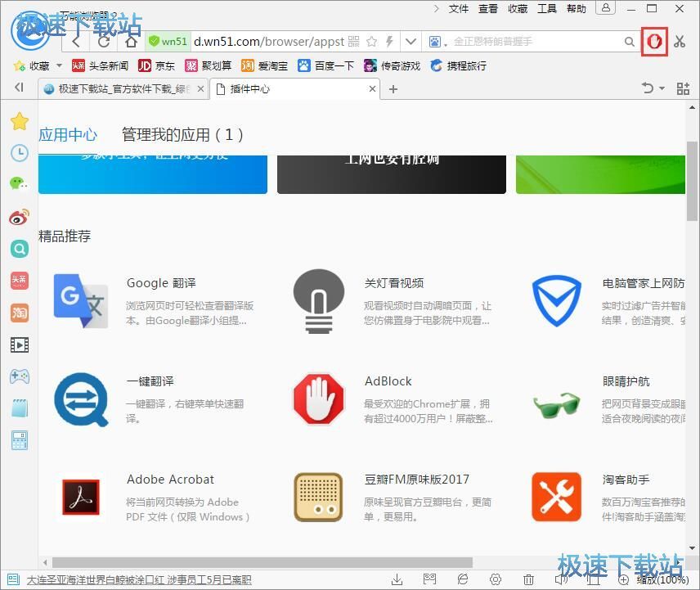Image resolution: width=700 pixels, height=590 pixels.
Task: Click trash clean icon in status bar
Action: pos(528,579)
